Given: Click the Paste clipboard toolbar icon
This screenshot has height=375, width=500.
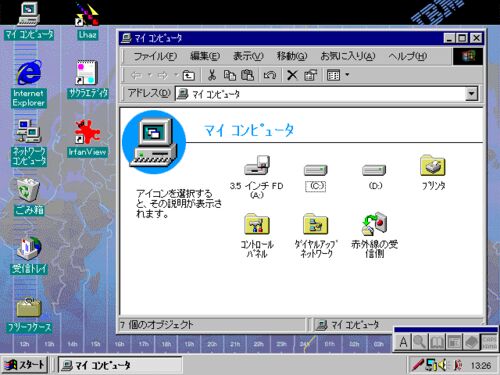Looking at the screenshot, I should pos(247,75).
